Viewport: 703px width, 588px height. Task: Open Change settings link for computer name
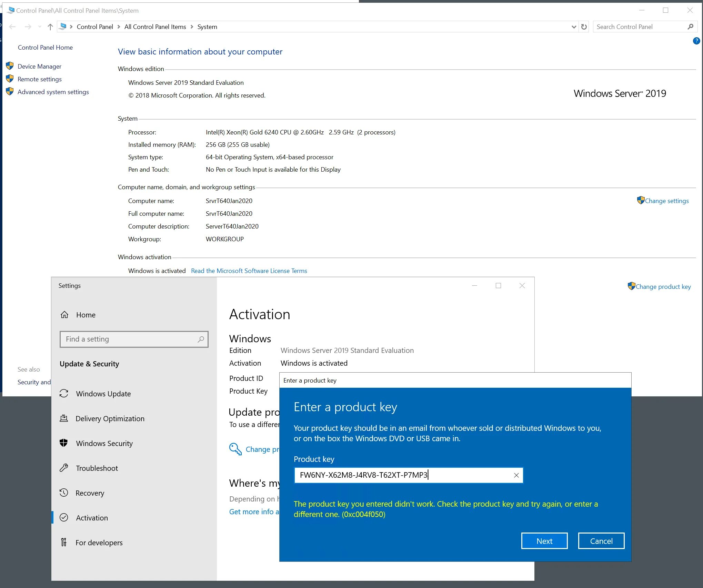click(x=667, y=201)
